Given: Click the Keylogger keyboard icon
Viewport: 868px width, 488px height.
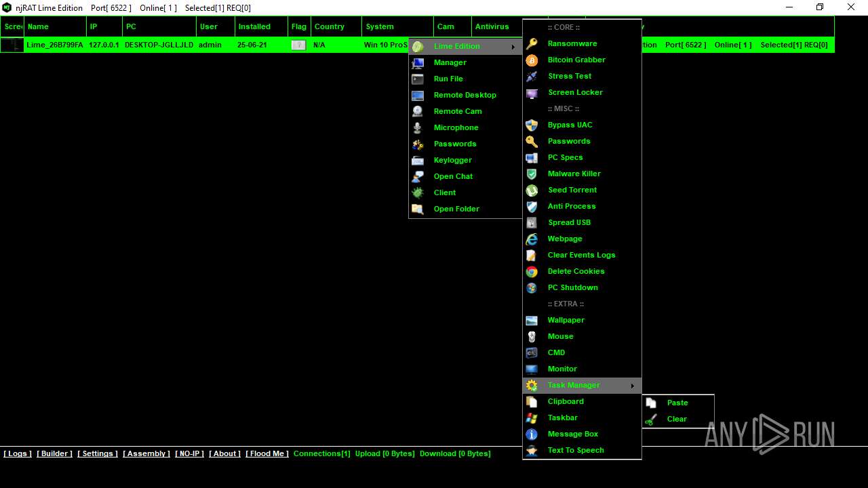Looking at the screenshot, I should click(418, 160).
